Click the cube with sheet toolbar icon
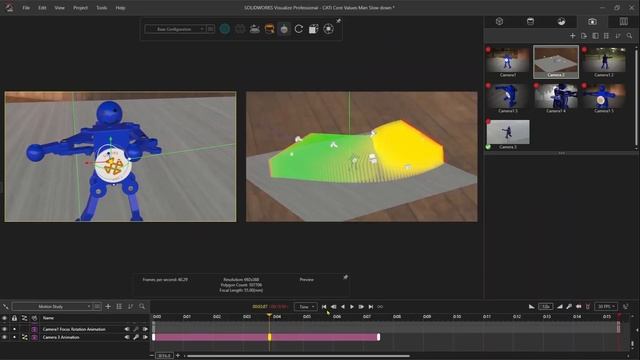 [x=313, y=29]
